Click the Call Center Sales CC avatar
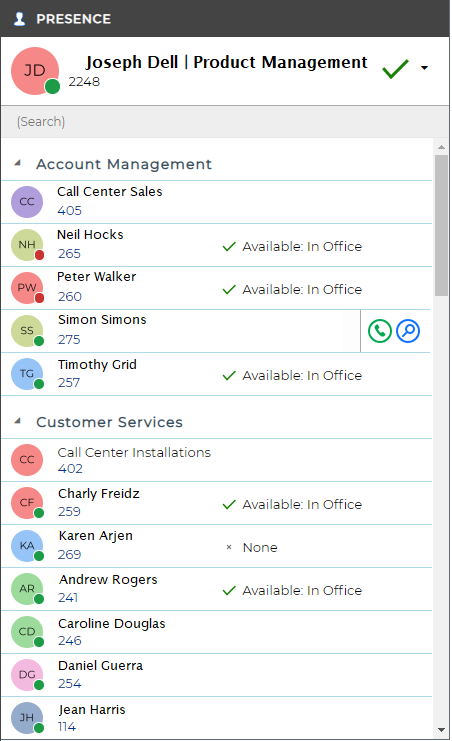The height and width of the screenshot is (741, 452). 27,202
